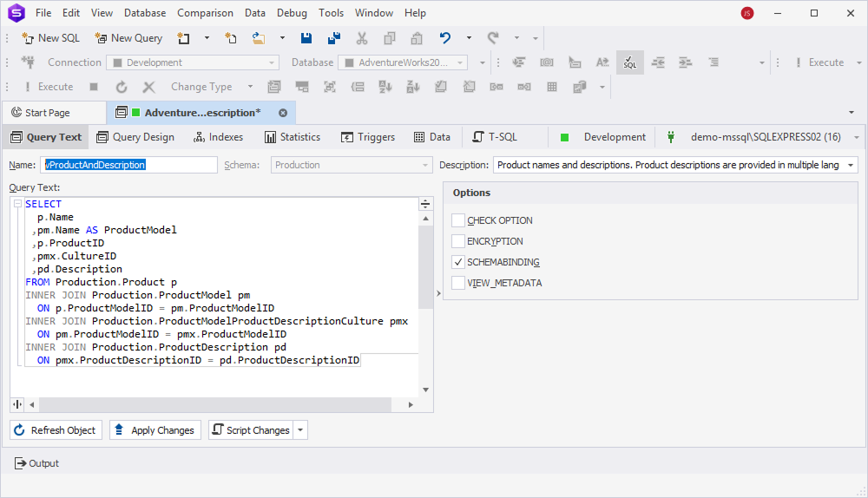Switch to the Indexes tab
Viewport: 868px width, 498px height.
click(218, 137)
